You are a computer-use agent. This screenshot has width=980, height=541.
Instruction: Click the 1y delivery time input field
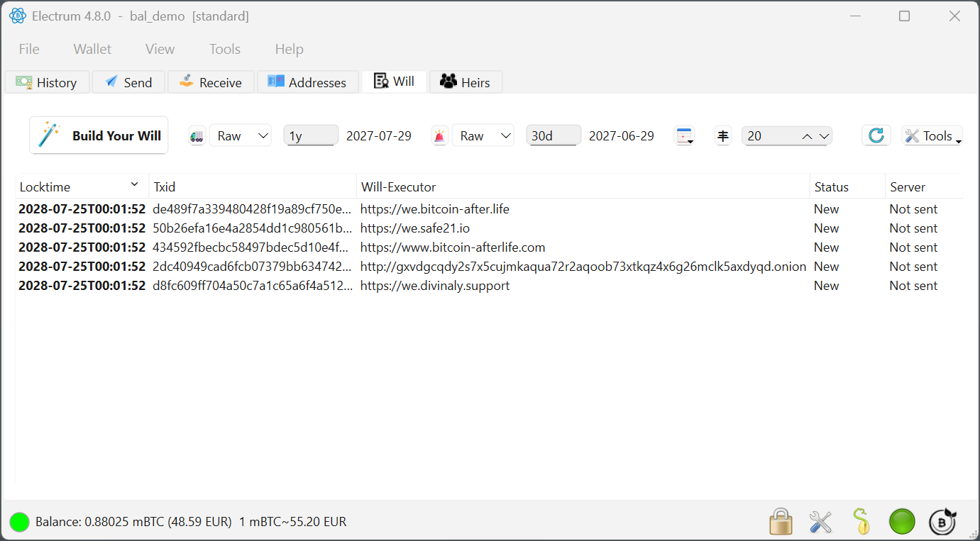311,136
